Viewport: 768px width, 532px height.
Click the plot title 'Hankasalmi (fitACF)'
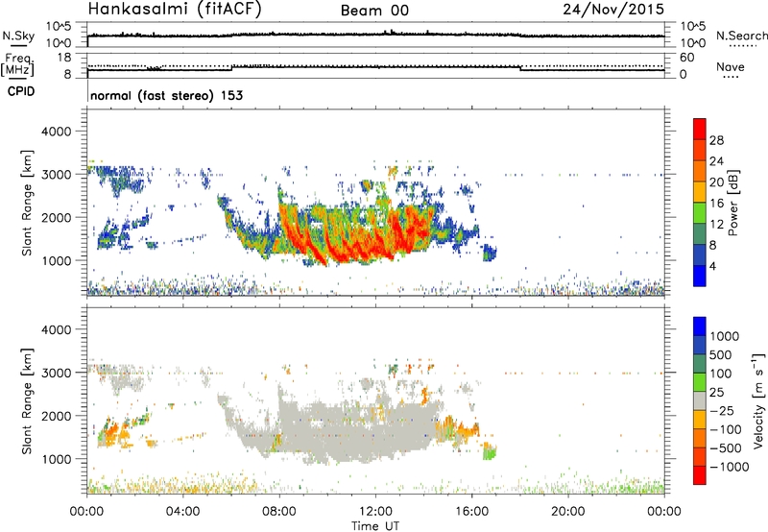[175, 10]
